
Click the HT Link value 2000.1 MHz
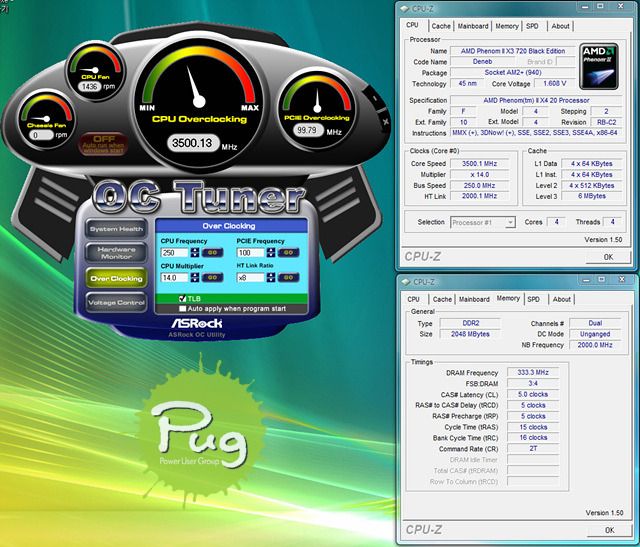click(x=479, y=196)
